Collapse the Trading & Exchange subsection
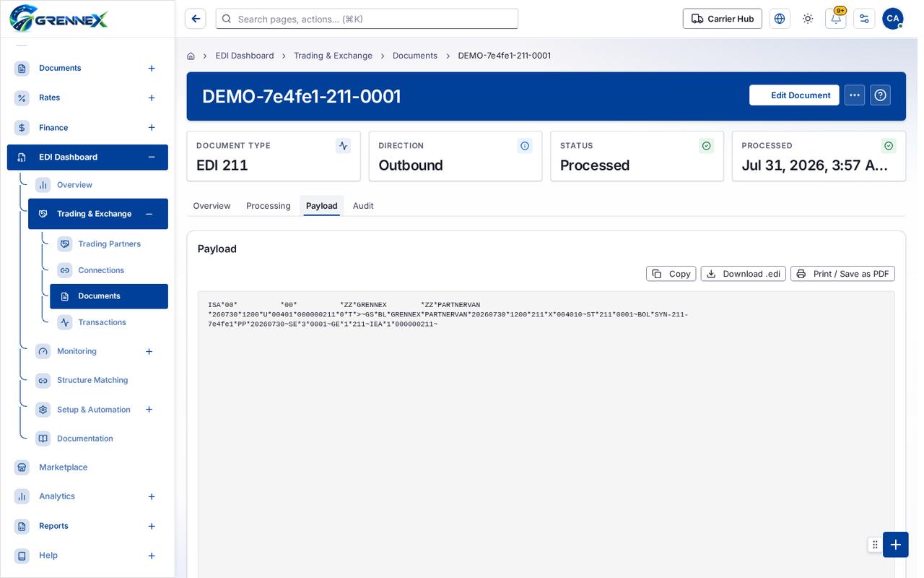Viewport: 924px width, 578px height. click(149, 214)
